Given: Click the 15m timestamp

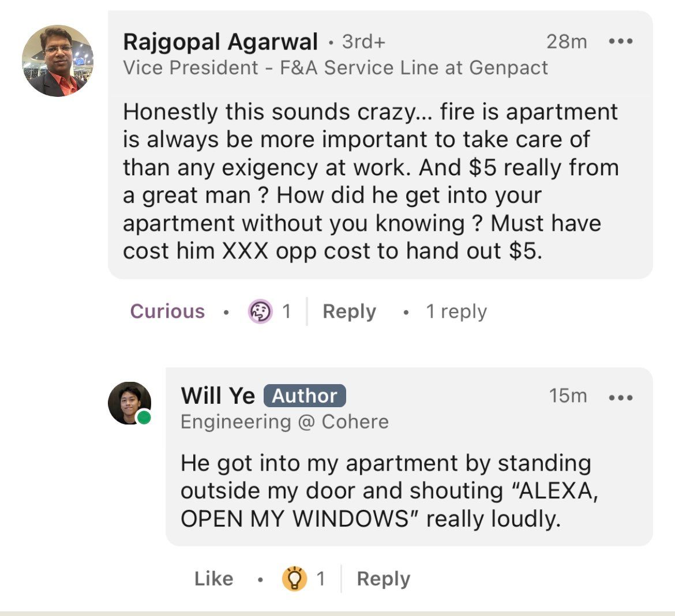Looking at the screenshot, I should (x=568, y=396).
